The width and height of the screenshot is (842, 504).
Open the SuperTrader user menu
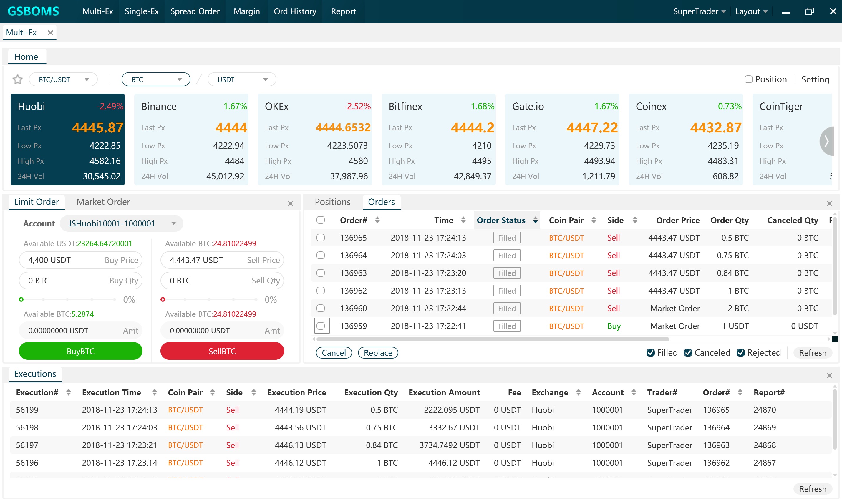coord(699,11)
